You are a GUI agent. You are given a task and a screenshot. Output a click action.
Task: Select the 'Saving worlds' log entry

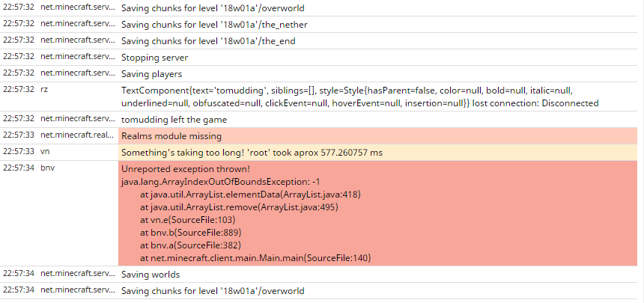tap(151, 275)
